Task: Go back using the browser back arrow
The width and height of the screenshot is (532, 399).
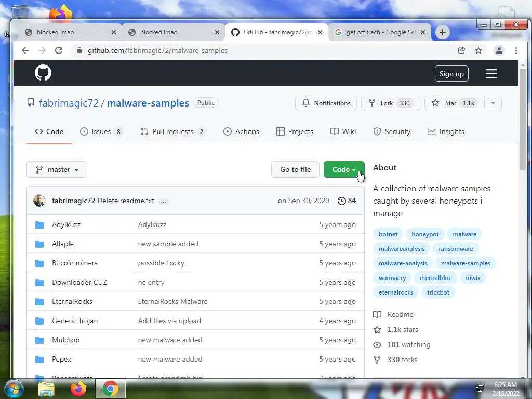Action: 25,50
